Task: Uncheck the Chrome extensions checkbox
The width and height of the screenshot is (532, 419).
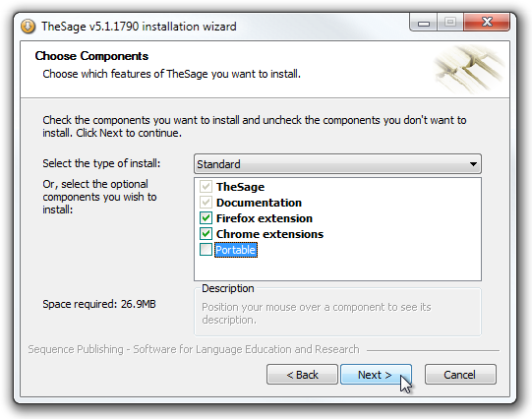Action: (206, 234)
